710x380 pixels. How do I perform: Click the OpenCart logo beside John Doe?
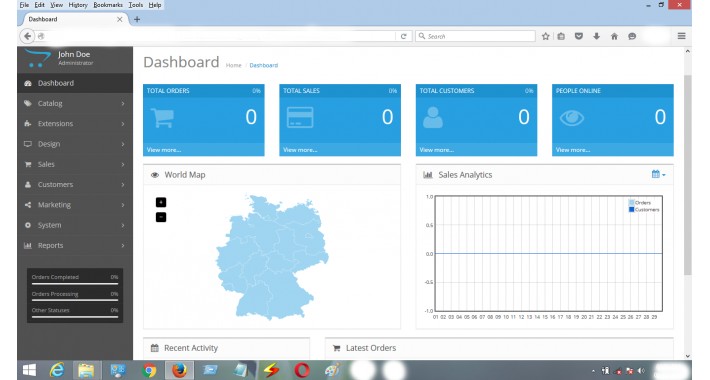[38, 58]
